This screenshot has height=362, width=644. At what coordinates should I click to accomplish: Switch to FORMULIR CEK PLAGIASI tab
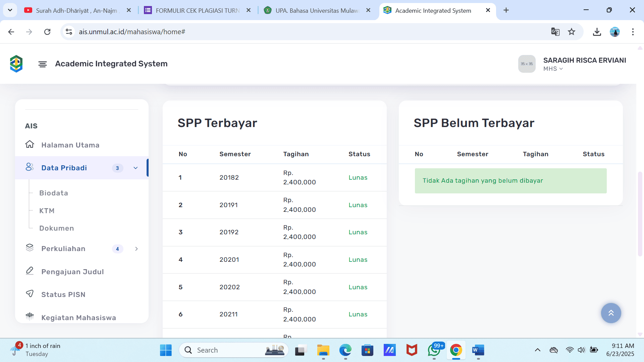click(197, 10)
